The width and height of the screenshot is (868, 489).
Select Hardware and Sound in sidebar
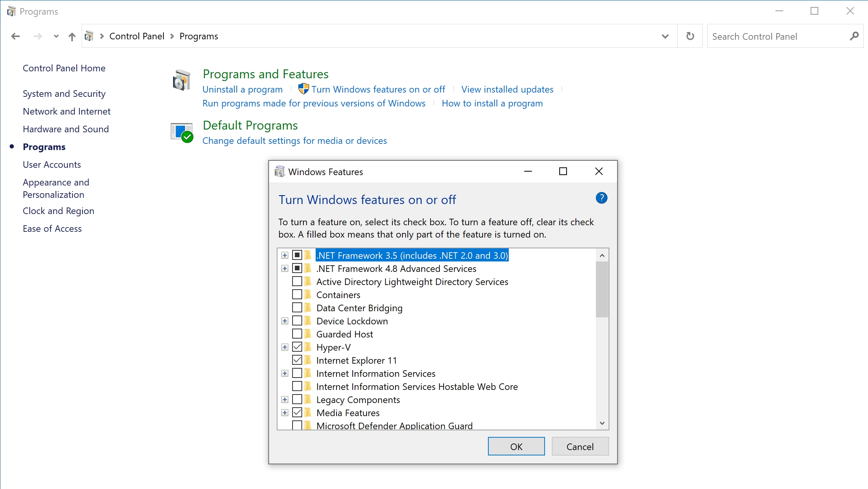tap(66, 129)
